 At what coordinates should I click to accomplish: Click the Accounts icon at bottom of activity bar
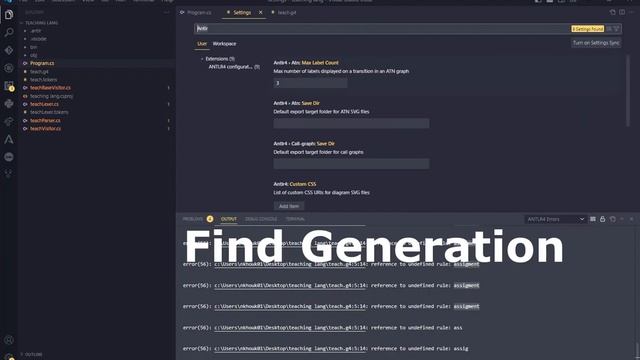tap(9, 340)
